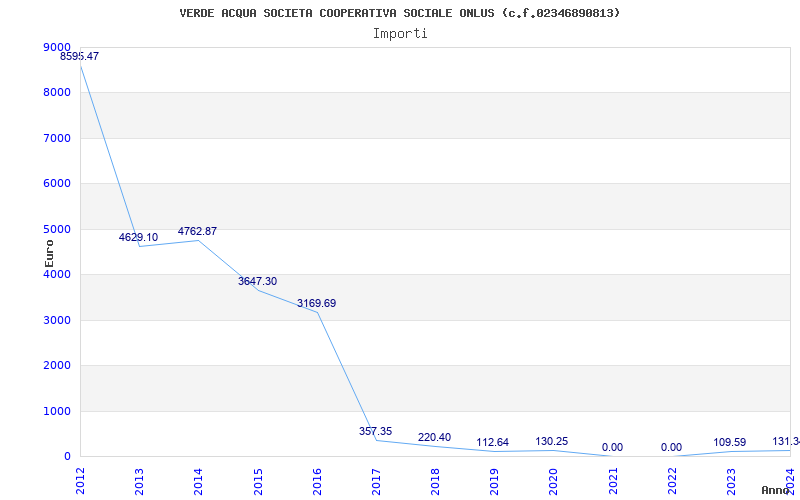Screen dimensions: 800x500
Task: Click y-axis value 1000
Action: tap(57, 411)
